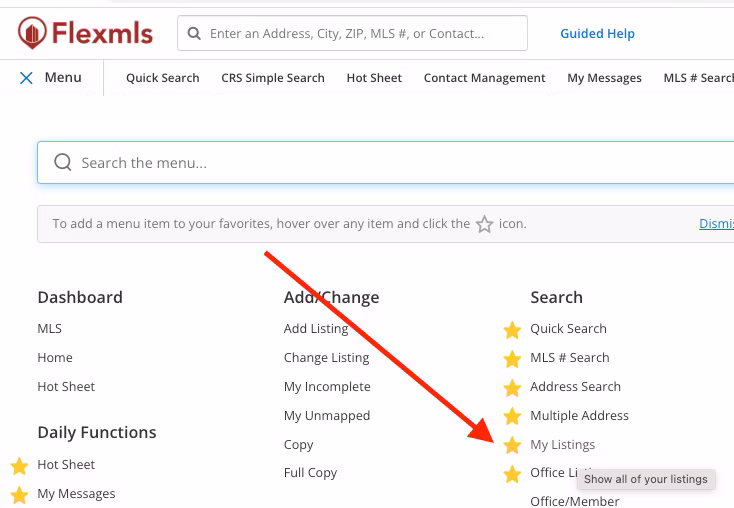The image size is (734, 508).
Task: Open MLS # Search from the top bar
Action: click(698, 78)
